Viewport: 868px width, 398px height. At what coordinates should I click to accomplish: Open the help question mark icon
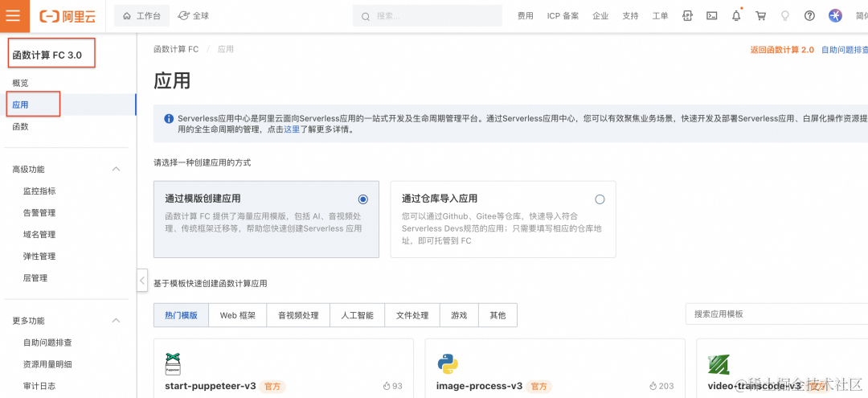[810, 16]
